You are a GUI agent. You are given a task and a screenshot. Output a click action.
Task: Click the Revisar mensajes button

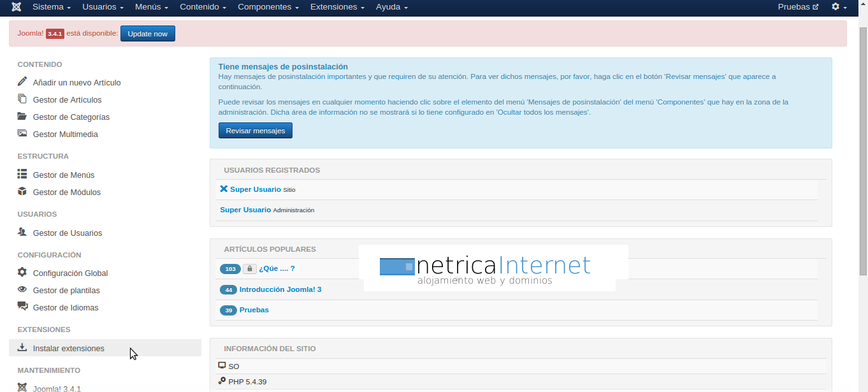pos(256,131)
